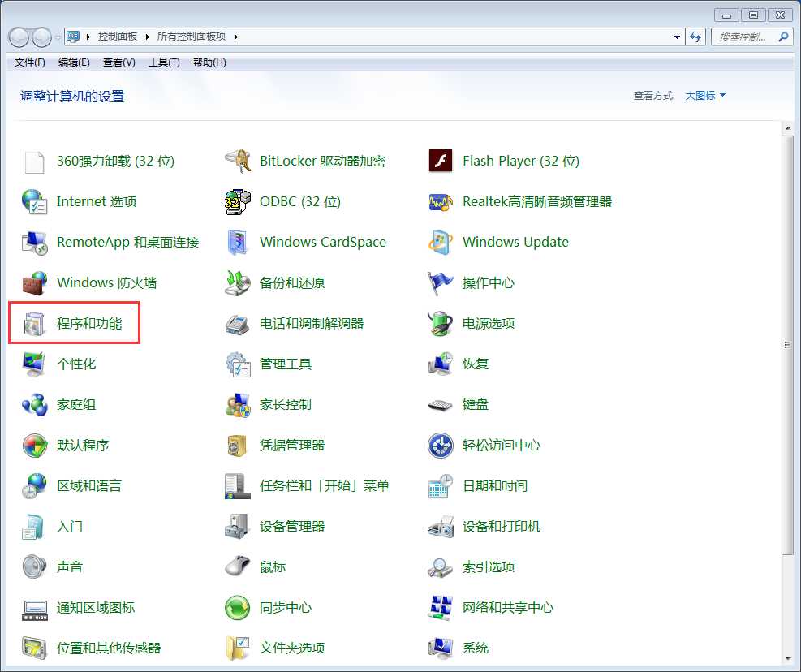Open the 家长控制 icon
The width and height of the screenshot is (801, 672).
238,405
